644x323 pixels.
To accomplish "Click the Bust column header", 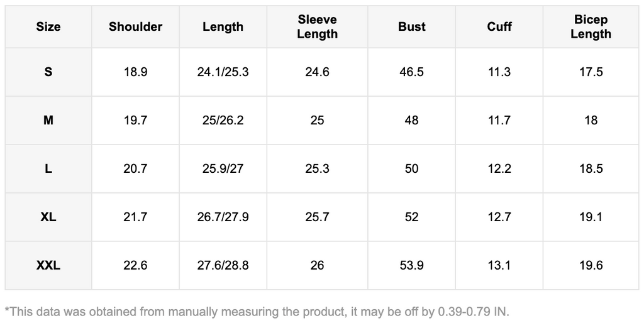I will tap(411, 26).
